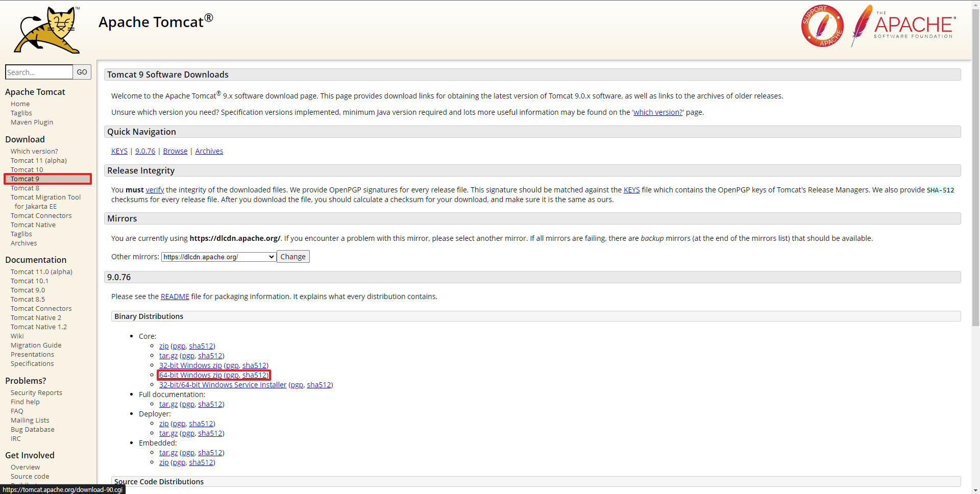Download the Core zip distribution
This screenshot has width=980, height=494.
[x=164, y=346]
